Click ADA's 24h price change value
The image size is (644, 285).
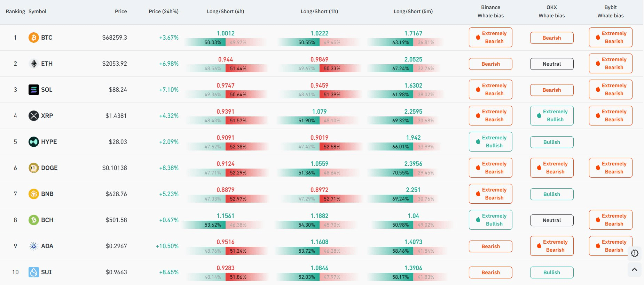[x=167, y=246]
